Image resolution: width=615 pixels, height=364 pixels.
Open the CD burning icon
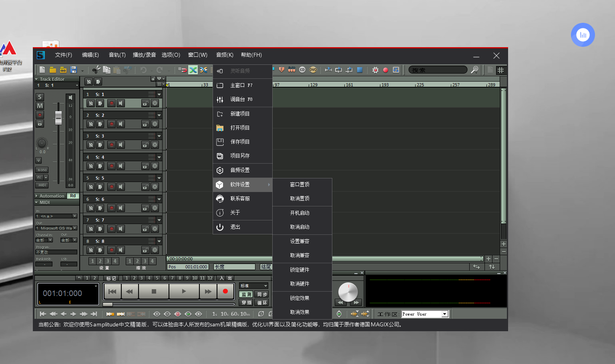click(x=302, y=70)
